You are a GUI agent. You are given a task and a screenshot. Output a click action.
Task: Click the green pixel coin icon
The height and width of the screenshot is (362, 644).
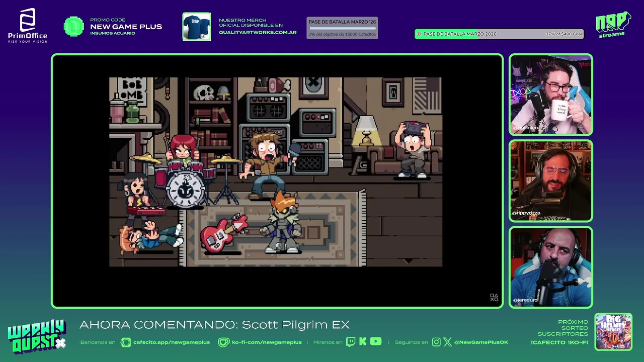[x=74, y=27]
